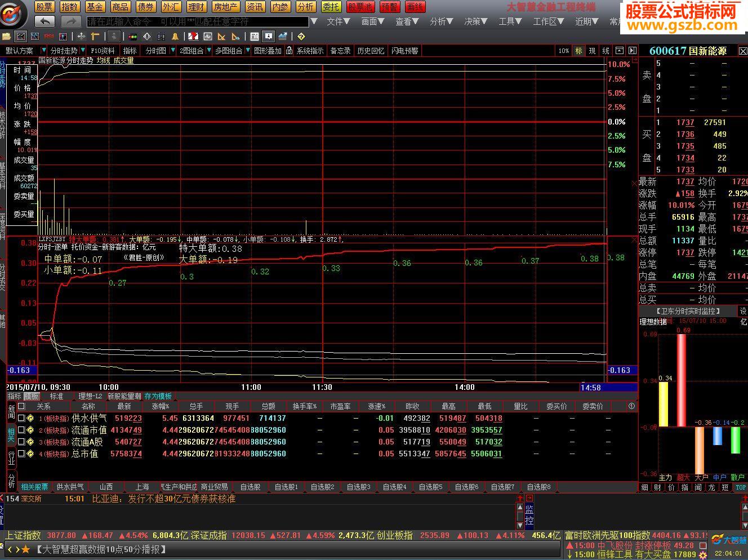Screen dimensions: 748x560
Task: Toggle the 线 display mode button
Action: pos(606,51)
